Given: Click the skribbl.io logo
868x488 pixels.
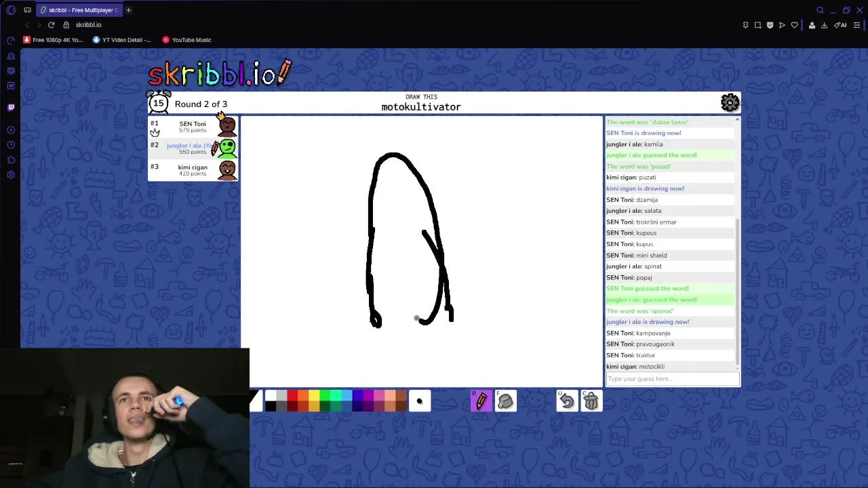Looking at the screenshot, I should (220, 73).
